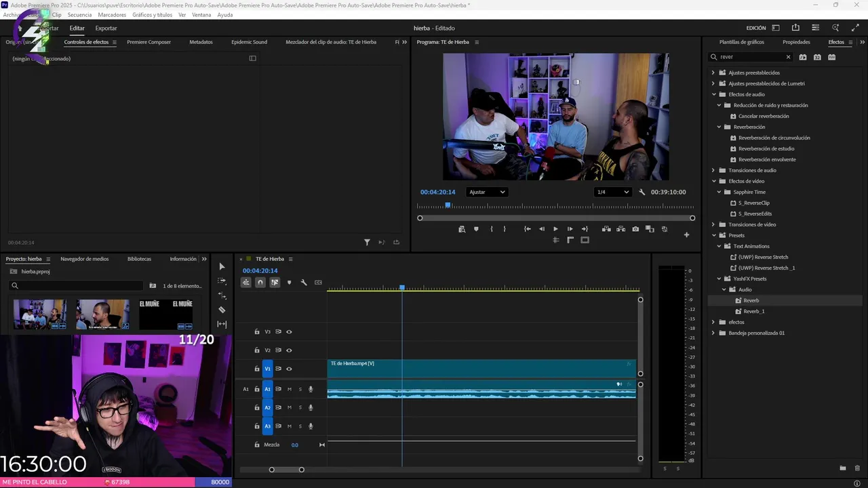Screen dimensions: 868x488
Task: Select the Ripple Edit tool
Action: [x=222, y=296]
